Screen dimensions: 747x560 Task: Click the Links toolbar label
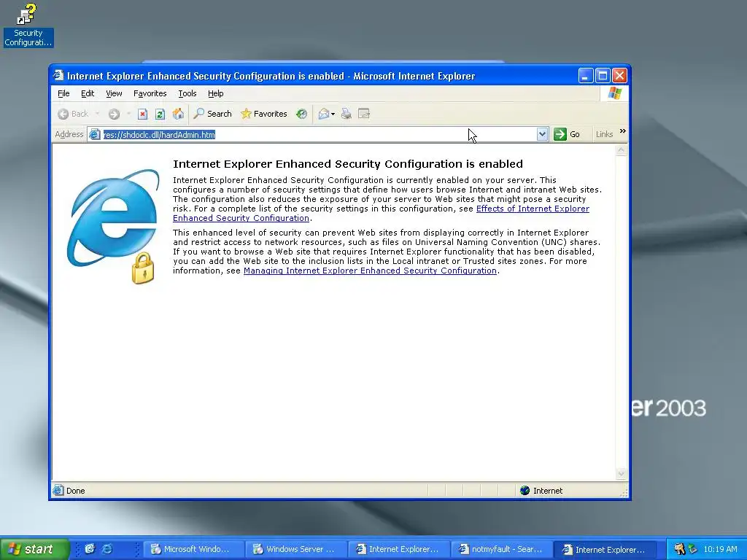click(x=604, y=134)
